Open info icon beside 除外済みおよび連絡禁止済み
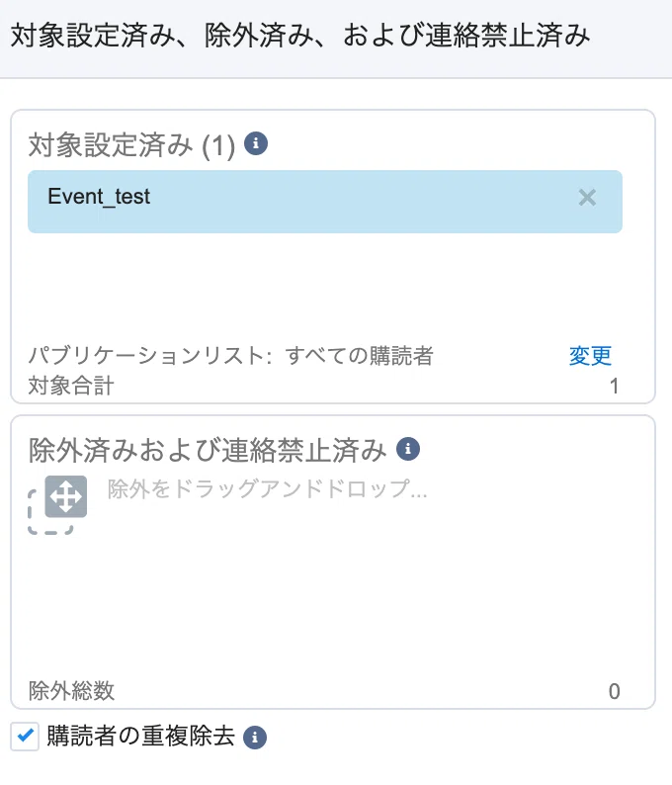Viewport: 672px width, 785px height. click(x=408, y=449)
